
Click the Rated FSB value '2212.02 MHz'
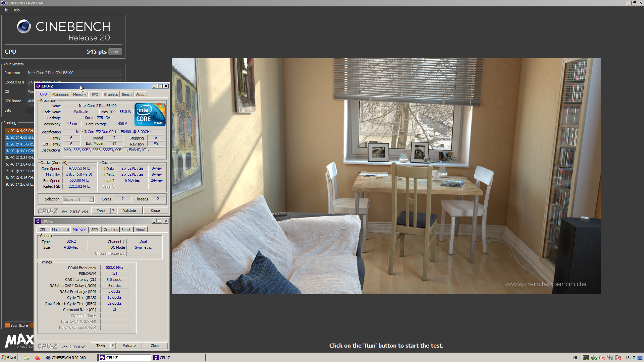[x=79, y=186]
